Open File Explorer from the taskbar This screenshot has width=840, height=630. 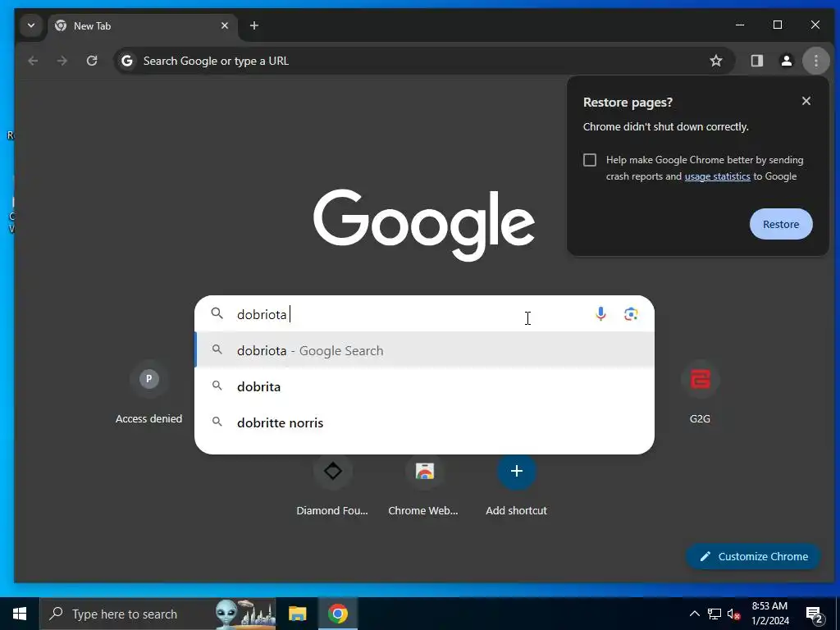click(x=297, y=614)
